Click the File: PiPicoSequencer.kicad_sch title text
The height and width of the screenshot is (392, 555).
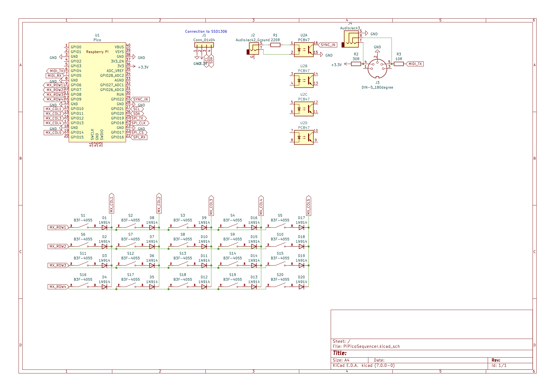pos(366,346)
